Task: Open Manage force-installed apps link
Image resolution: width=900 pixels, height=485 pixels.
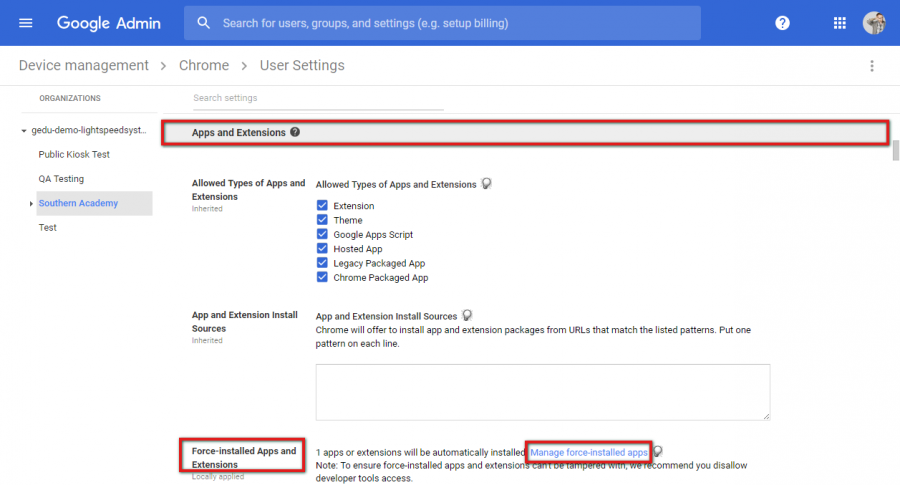Action: coord(588,452)
